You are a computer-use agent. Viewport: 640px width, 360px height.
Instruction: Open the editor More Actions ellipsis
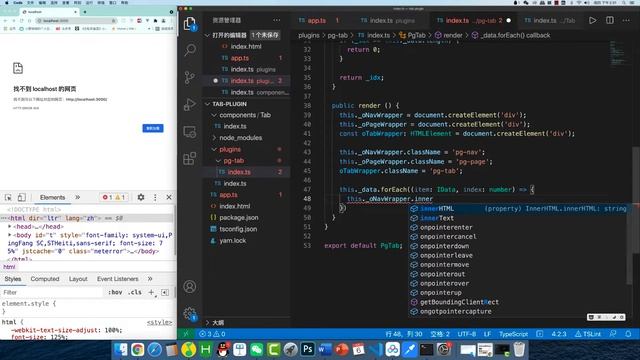click(626, 20)
